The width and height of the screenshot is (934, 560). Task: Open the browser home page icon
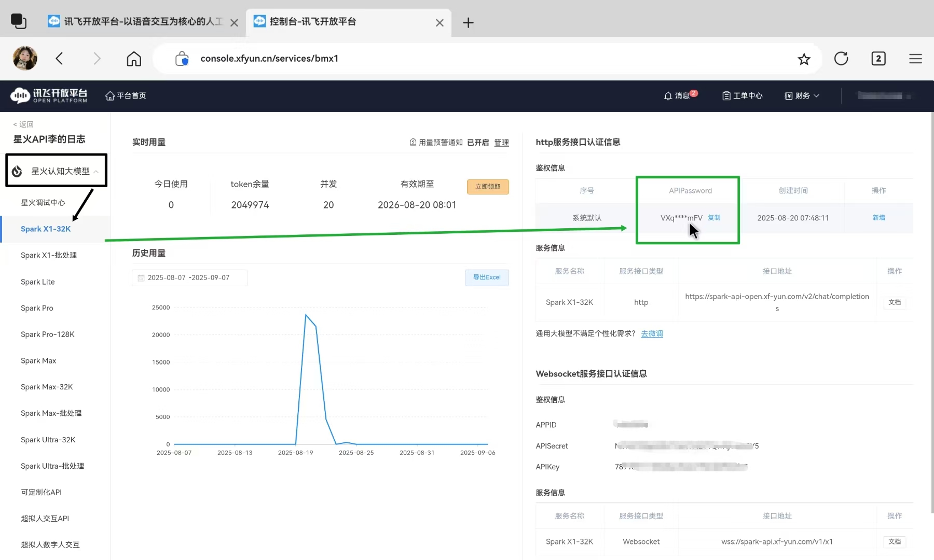[x=134, y=59]
